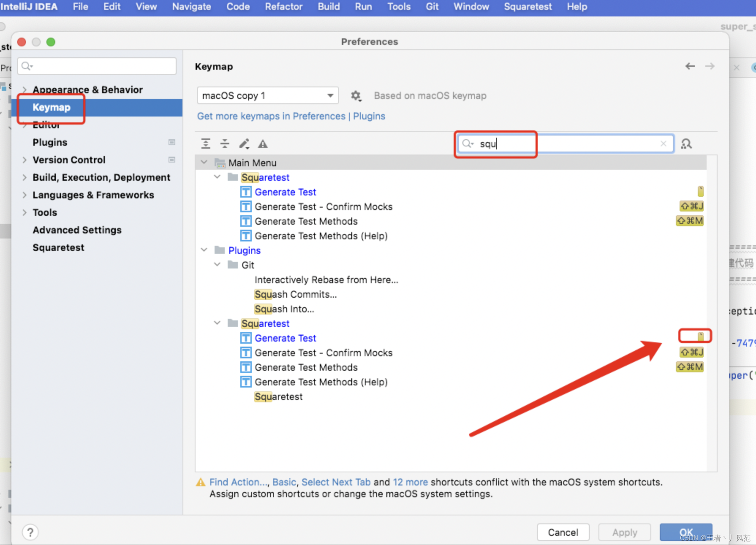The height and width of the screenshot is (545, 756).
Task: Click the 12 more link
Action: point(410,482)
